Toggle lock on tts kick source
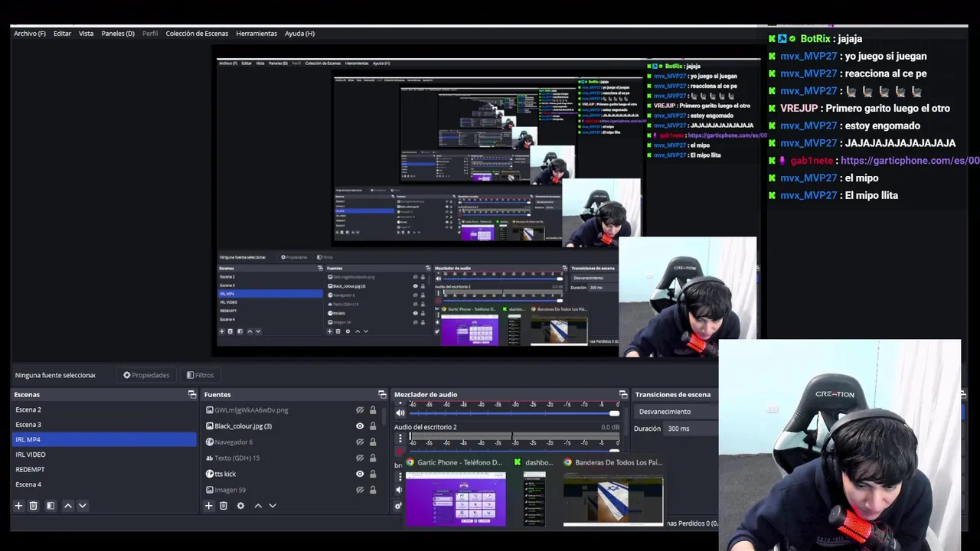Screen dimensions: 980x551 (373, 474)
